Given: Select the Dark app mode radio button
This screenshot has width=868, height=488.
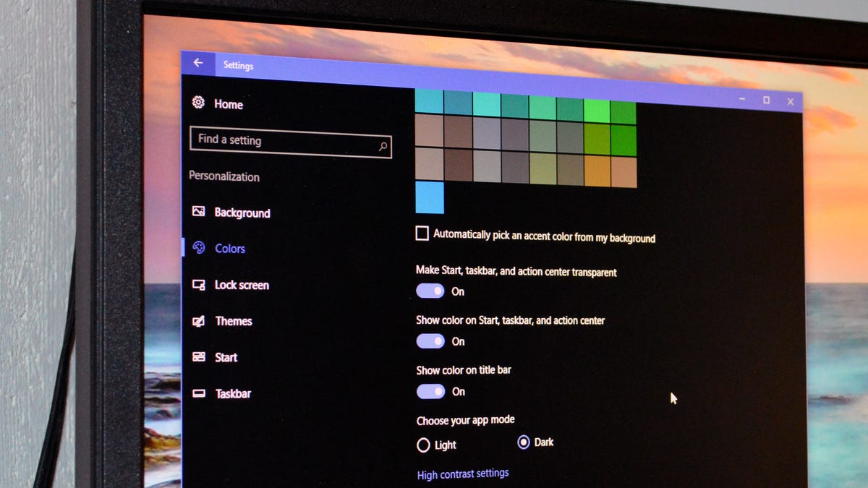Looking at the screenshot, I should 524,442.
